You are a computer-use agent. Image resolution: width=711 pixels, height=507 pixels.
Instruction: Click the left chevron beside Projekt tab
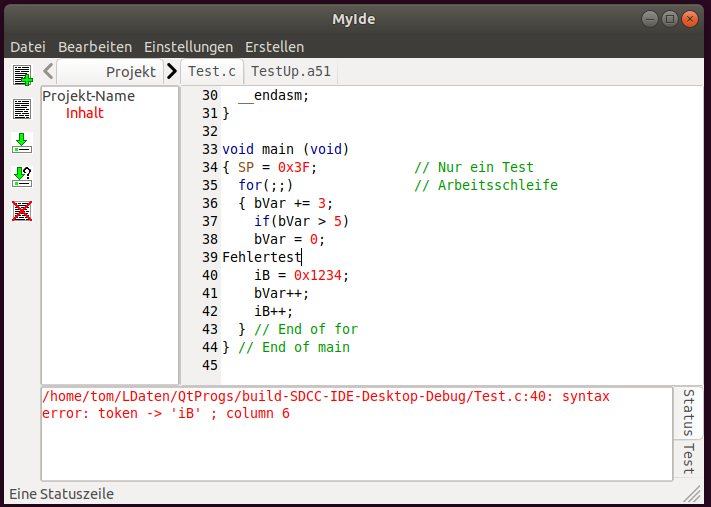coord(48,71)
